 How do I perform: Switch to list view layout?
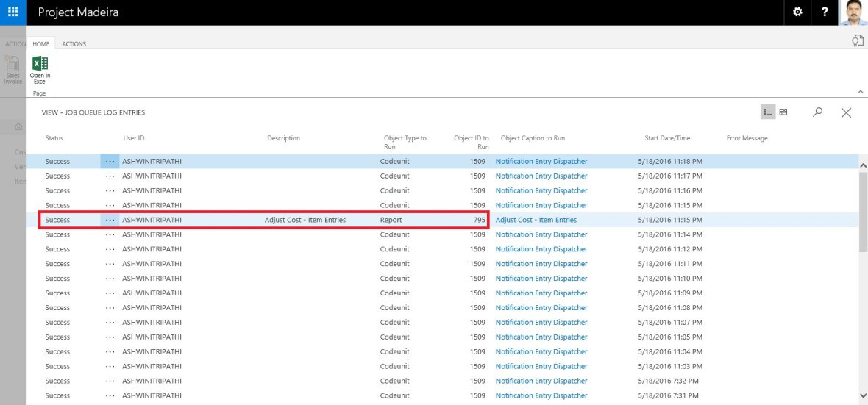coord(768,112)
